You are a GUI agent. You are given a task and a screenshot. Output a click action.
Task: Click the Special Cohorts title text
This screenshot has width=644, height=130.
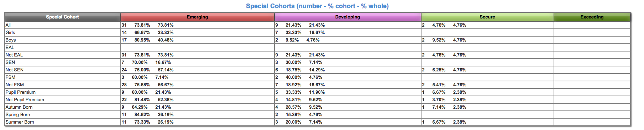(317, 6)
